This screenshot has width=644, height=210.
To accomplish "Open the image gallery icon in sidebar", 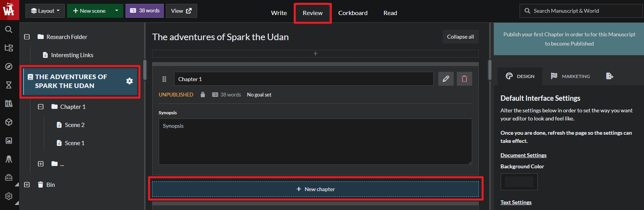I will click(8, 141).
